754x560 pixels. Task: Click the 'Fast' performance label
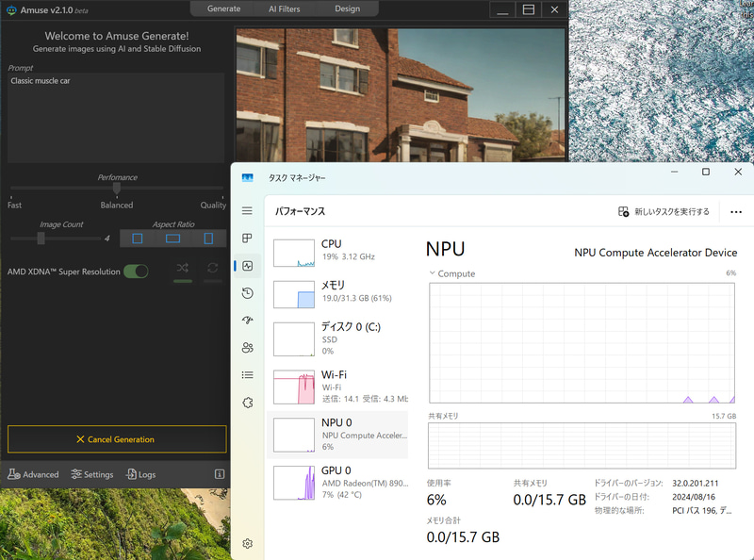pos(14,205)
